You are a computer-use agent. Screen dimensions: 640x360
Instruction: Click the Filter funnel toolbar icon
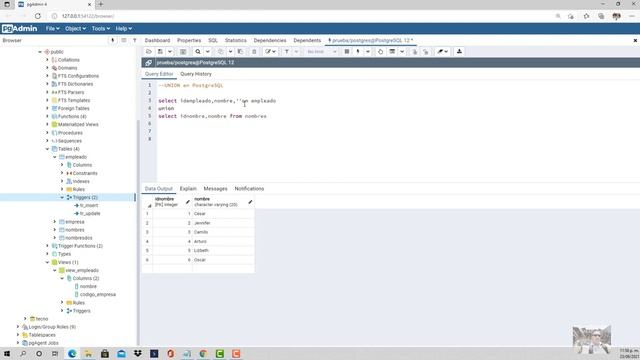tap(287, 52)
